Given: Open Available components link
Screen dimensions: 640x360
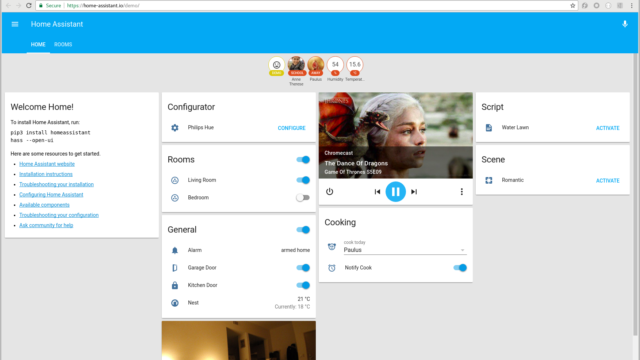Looking at the screenshot, I should click(44, 205).
